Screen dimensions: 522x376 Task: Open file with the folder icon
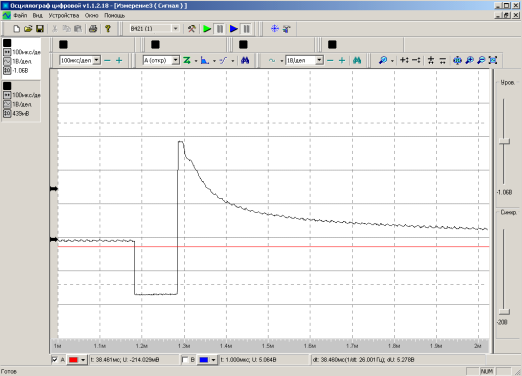coord(28,29)
